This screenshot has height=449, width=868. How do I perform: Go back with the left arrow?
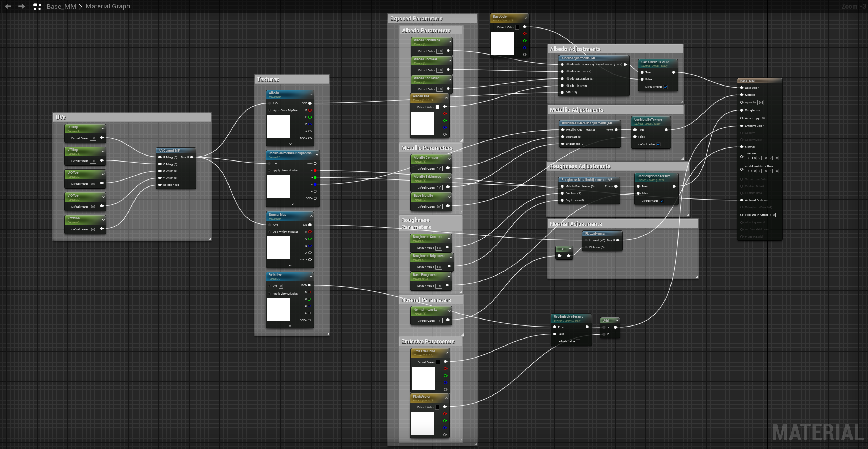point(8,6)
